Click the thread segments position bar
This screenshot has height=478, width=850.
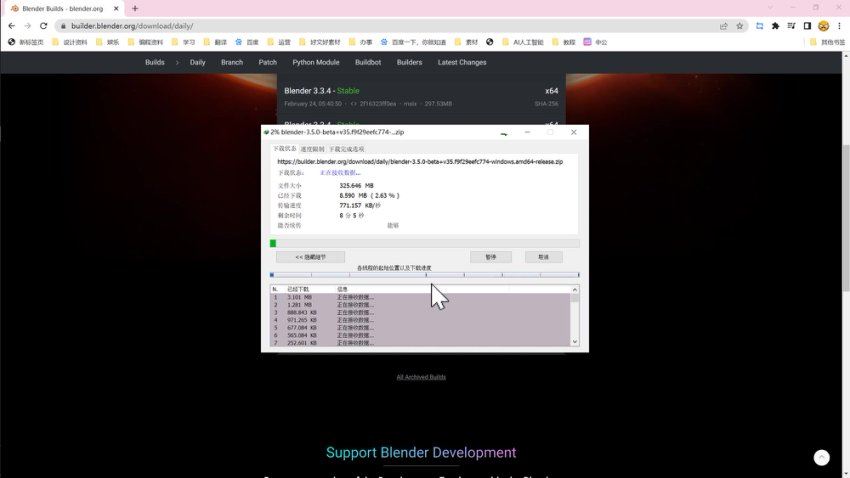coord(424,275)
